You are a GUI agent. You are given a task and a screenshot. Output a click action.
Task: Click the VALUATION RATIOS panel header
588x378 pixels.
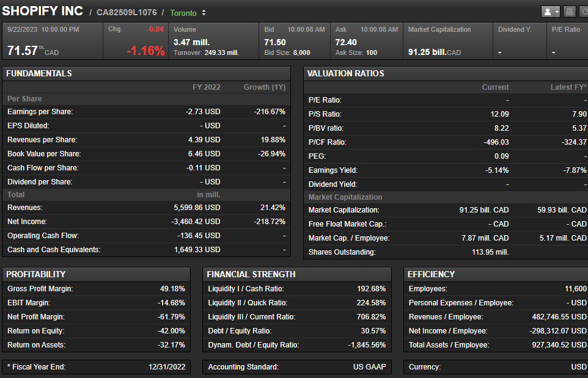tap(446, 73)
